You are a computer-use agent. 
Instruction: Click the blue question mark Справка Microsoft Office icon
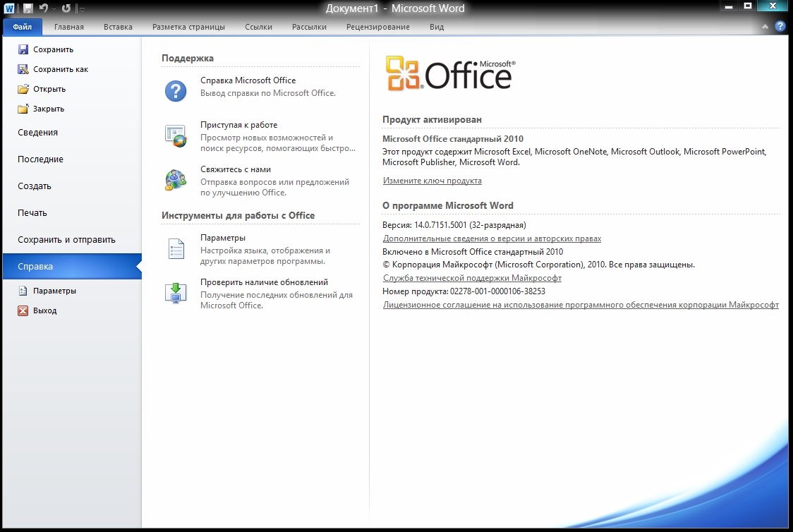point(176,91)
